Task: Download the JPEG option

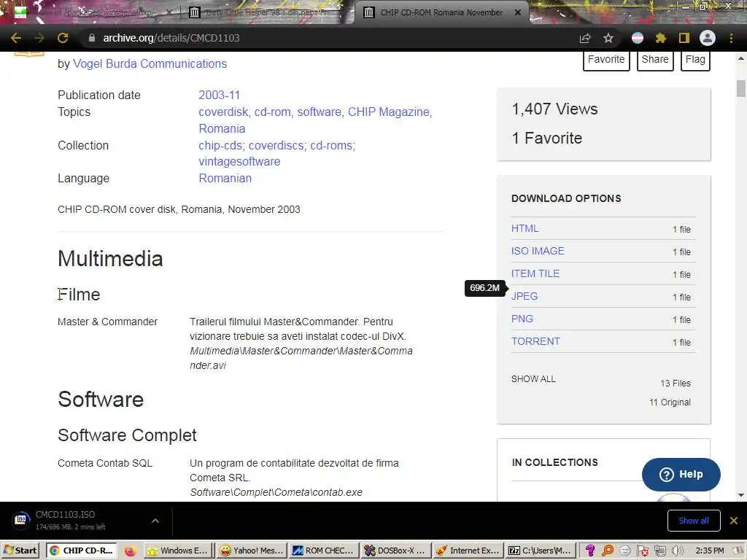Action: point(525,296)
